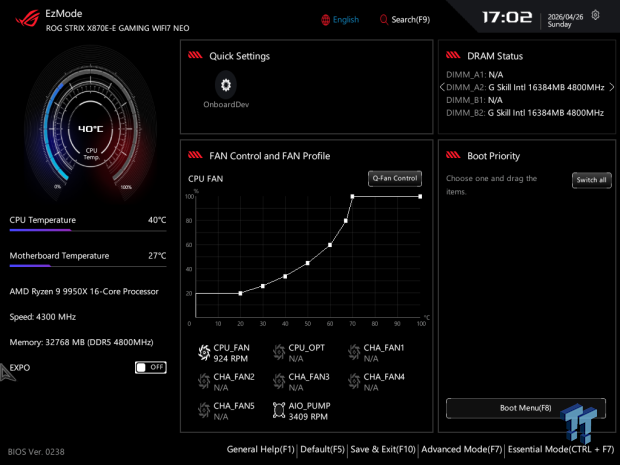This screenshot has height=465, width=620.
Task: Click fan curve end point at 100°C
Action: pyautogui.click(x=420, y=197)
